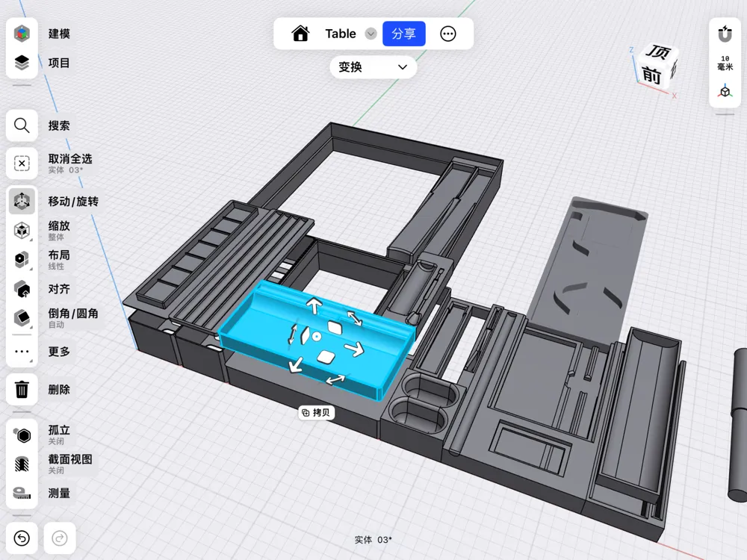Click the upper square gizmo plane handle
This screenshot has height=560, width=747.
coord(335,328)
